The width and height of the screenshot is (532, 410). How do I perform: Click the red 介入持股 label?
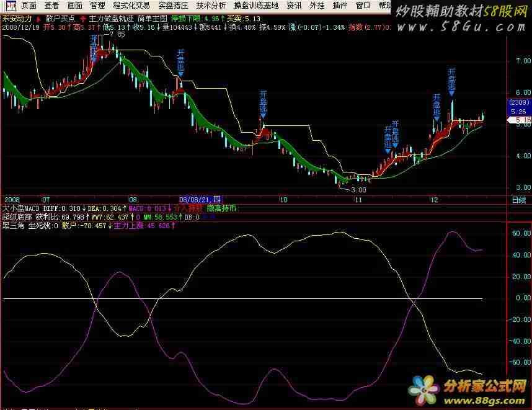coord(188,208)
